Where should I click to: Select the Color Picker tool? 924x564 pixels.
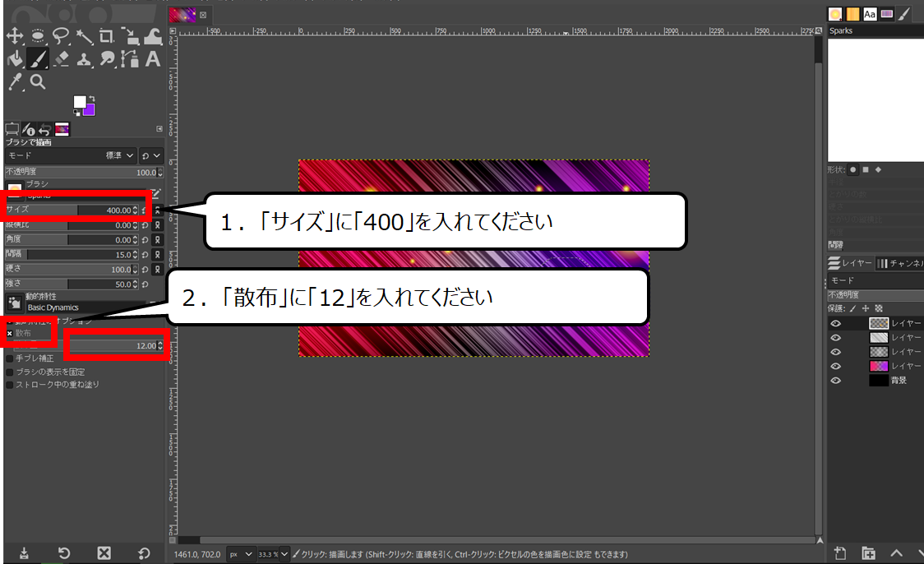click(15, 82)
